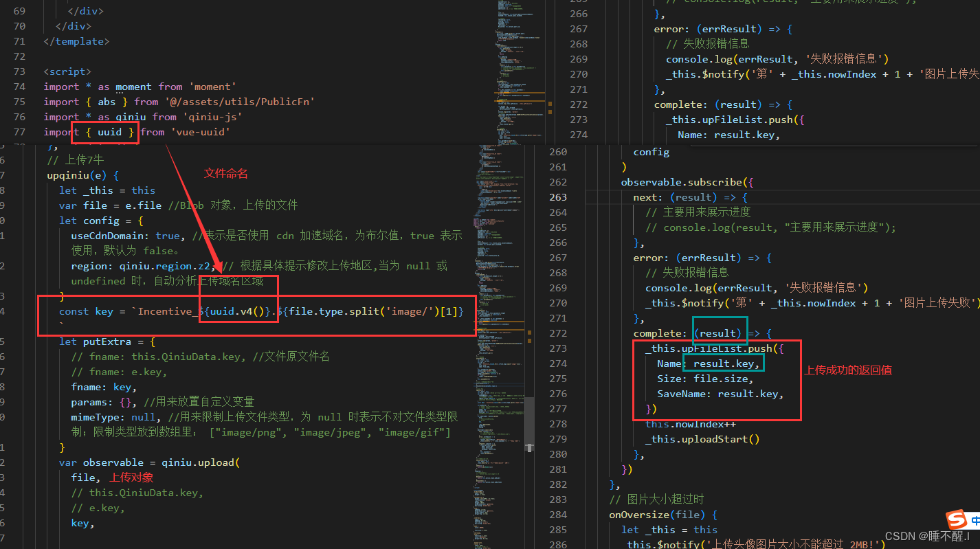Click the highlighted result.key value in the complete callback
The width and height of the screenshot is (980, 549).
[x=723, y=363]
